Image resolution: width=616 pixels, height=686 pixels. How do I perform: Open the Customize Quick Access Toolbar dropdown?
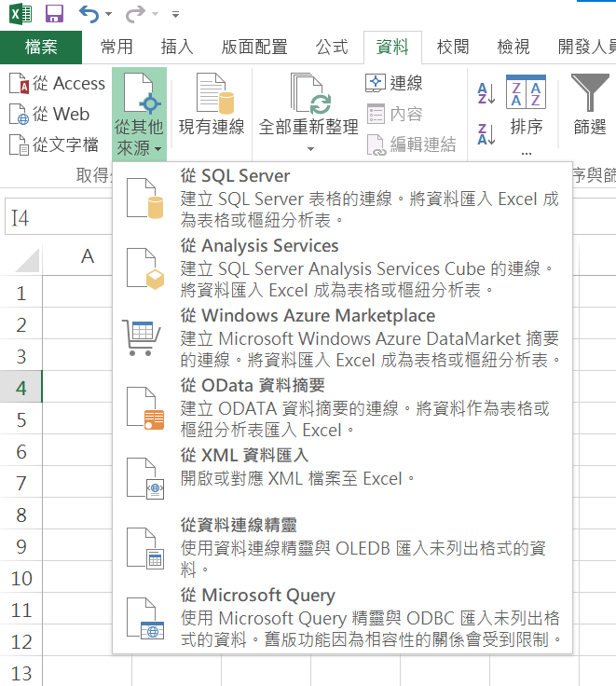175,14
